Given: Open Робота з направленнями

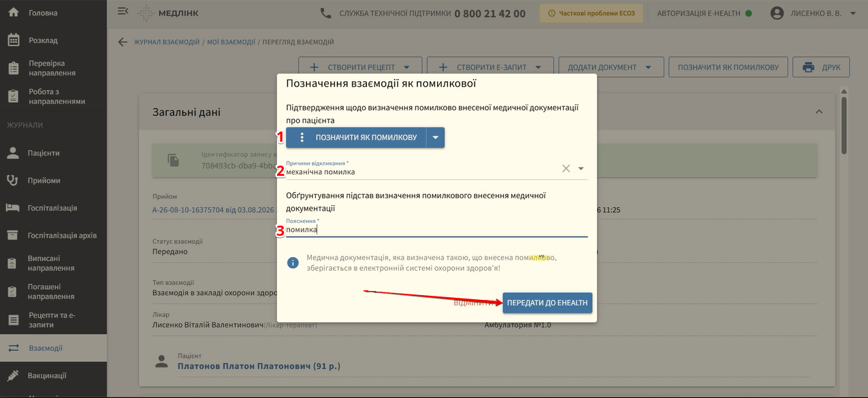Looking at the screenshot, I should (53, 97).
